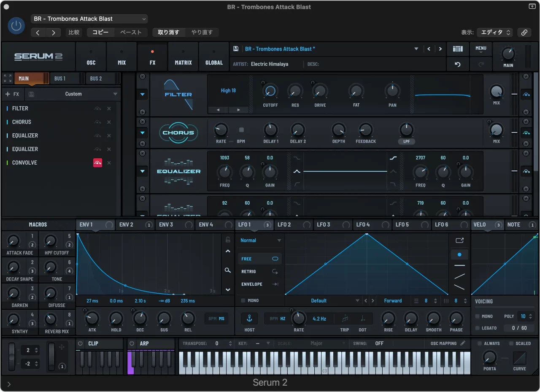Image resolution: width=540 pixels, height=392 pixels.
Task: Click the filter CUTOFF knob
Action: click(270, 91)
